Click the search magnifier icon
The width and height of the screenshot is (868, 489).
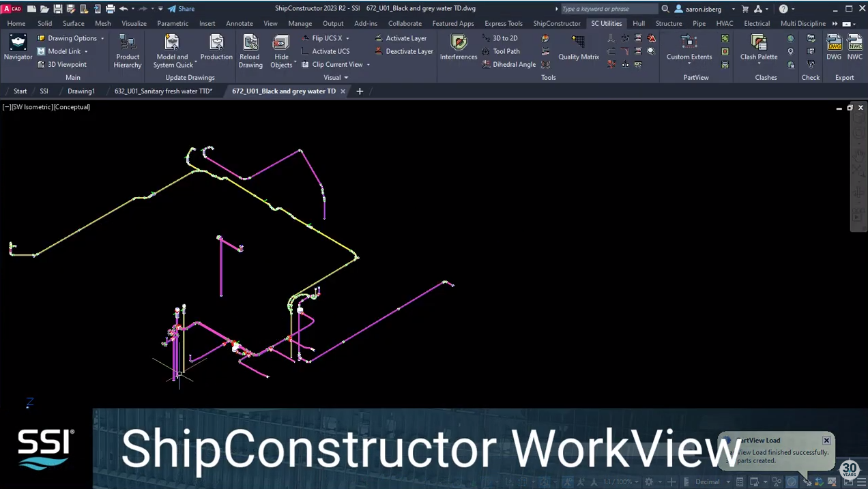pos(665,9)
